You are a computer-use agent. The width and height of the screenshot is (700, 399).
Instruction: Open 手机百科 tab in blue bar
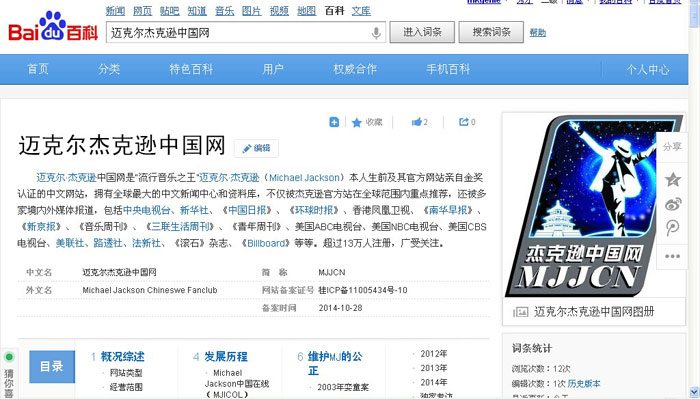448,69
